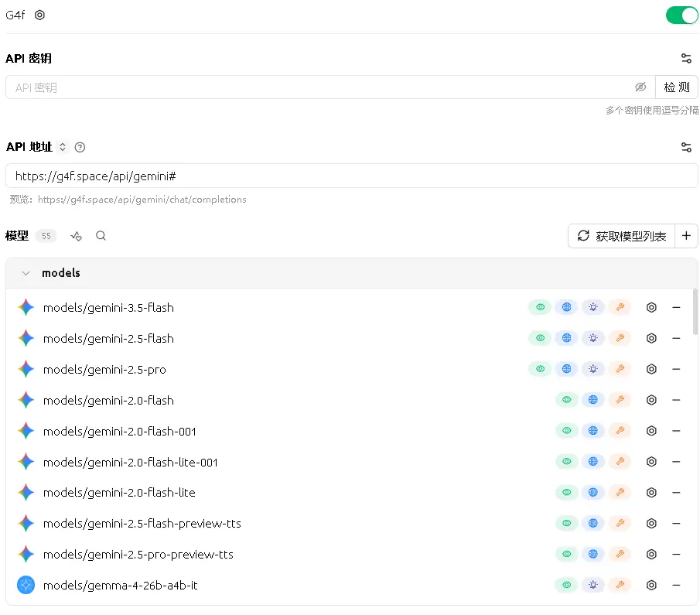This screenshot has width=700, height=615.
Task: Click web search tag of gemini-2.0-flash
Action: point(592,400)
